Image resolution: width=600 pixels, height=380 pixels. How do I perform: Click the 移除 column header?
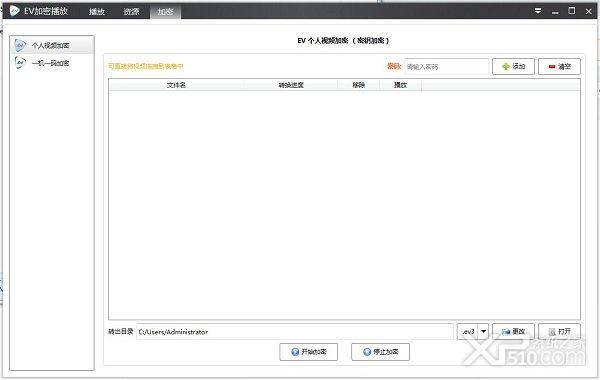pos(359,85)
